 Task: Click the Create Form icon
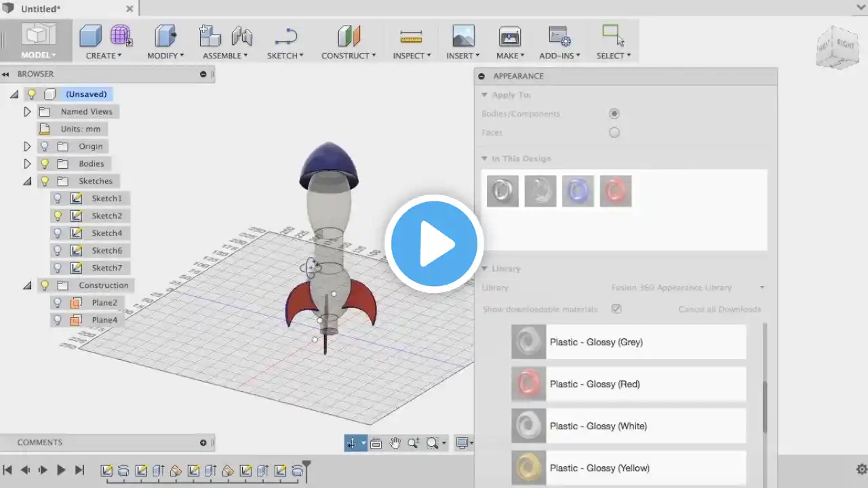point(121,35)
